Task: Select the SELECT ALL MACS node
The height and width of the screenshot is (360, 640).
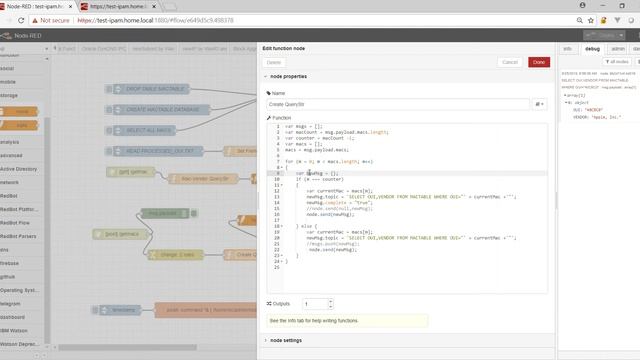Action: (144, 130)
